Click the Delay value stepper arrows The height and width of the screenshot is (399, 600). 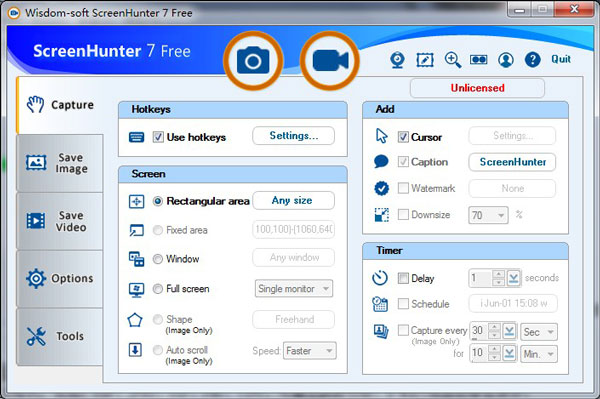click(498, 278)
